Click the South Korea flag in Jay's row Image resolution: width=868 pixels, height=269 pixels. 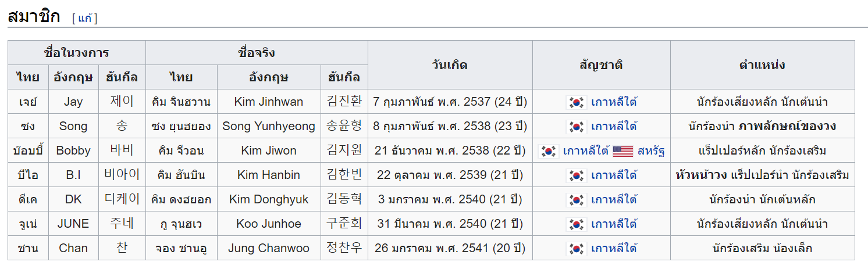577,102
